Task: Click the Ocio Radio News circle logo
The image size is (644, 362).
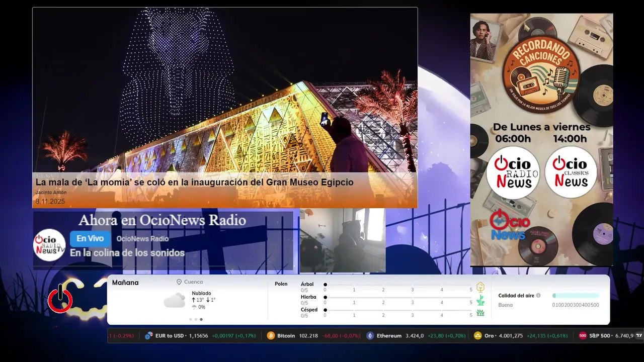Action: coord(513,172)
